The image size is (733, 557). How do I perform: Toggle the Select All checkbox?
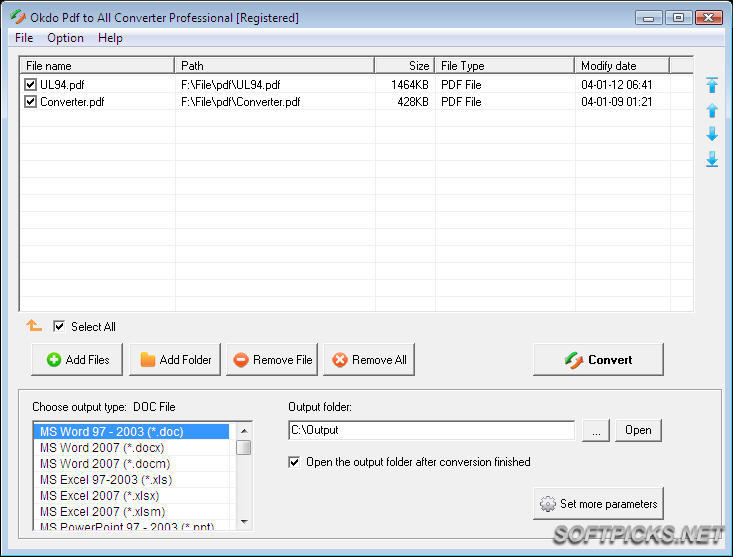click(59, 326)
